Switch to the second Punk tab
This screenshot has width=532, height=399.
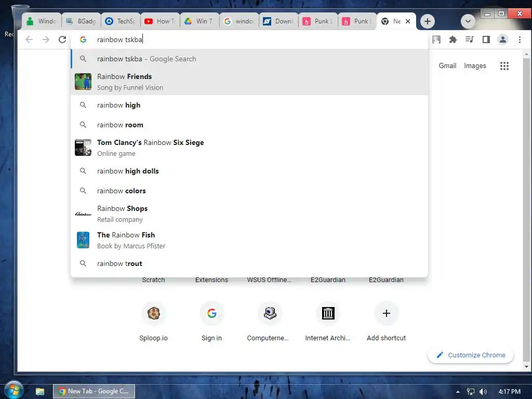coord(357,21)
